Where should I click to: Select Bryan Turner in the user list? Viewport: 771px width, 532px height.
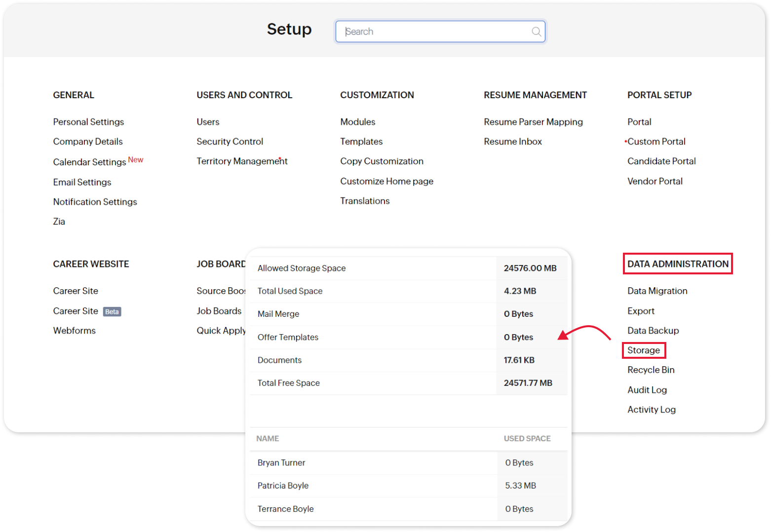(x=281, y=463)
